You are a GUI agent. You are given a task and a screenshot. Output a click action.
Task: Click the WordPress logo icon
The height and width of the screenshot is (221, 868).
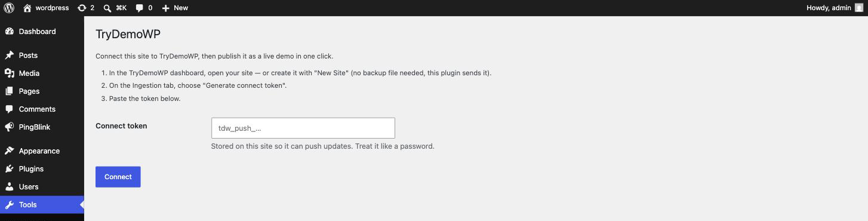point(9,8)
